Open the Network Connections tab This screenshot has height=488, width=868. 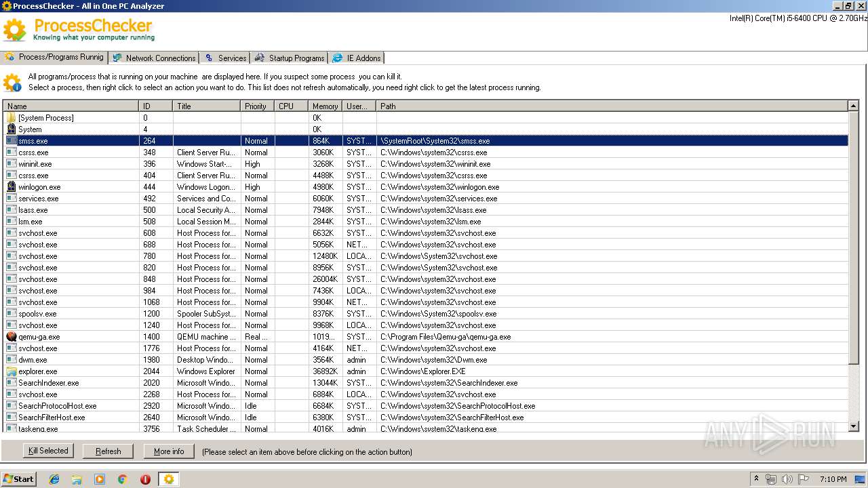154,58
